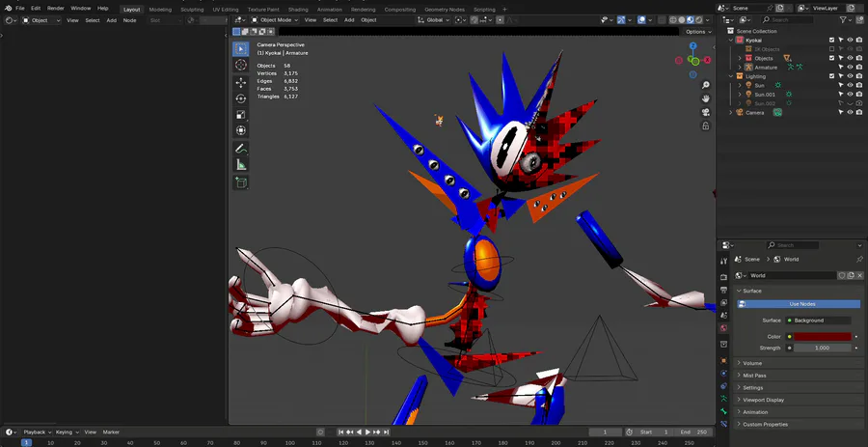Open the Render menu
868x447 pixels.
[x=56, y=8]
